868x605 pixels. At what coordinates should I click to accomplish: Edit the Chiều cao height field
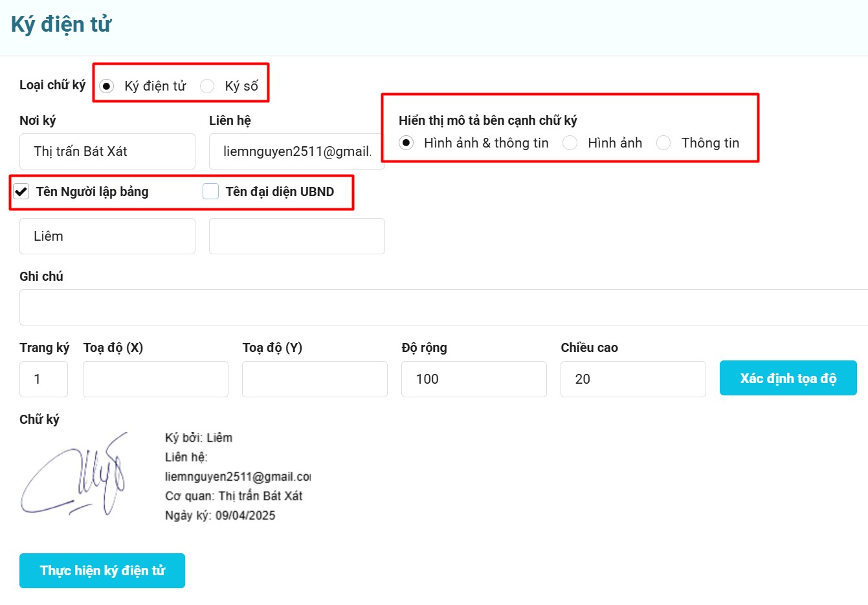pos(633,379)
